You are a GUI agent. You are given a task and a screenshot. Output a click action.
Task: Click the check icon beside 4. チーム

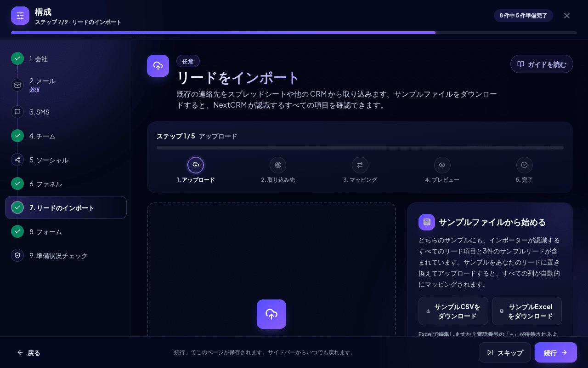click(x=17, y=136)
